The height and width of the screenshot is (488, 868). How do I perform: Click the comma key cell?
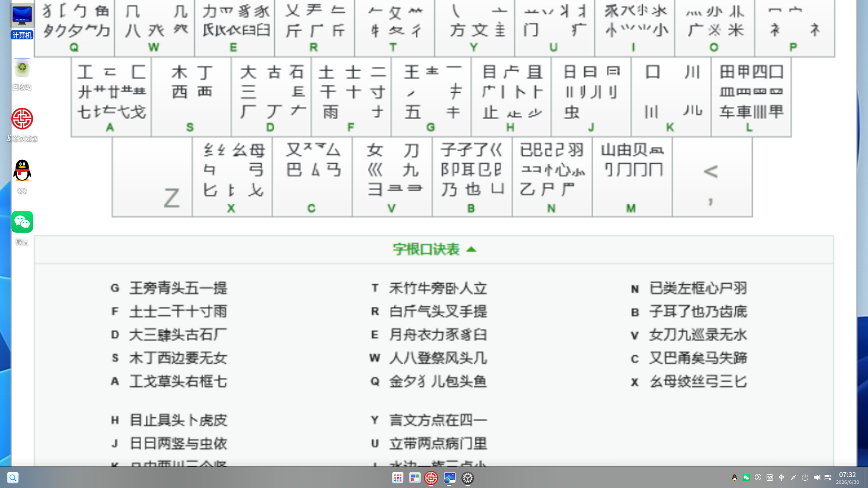pos(712,177)
